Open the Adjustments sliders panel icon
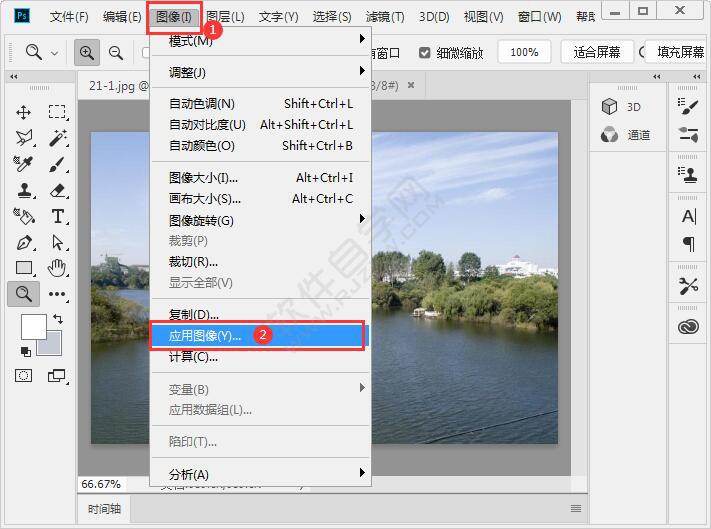The height and width of the screenshot is (529, 711). pos(688,134)
